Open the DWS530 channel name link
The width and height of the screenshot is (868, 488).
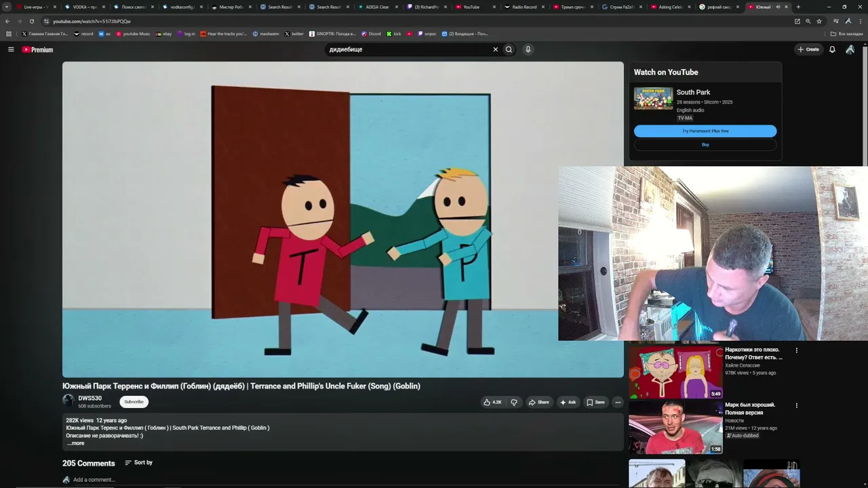pos(90,399)
